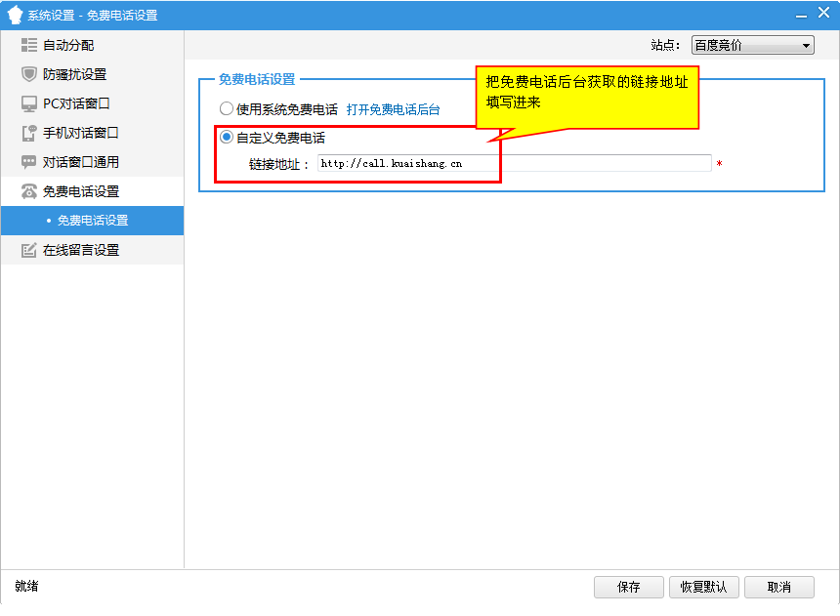This screenshot has height=616, width=840.
Task: Select the highlighted 免费电话设置 sub-item
Action: [x=92, y=221]
